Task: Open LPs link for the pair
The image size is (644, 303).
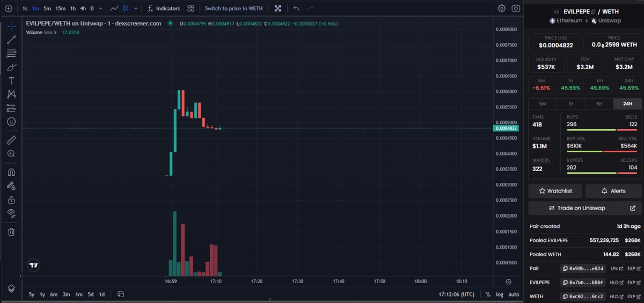Action: coord(617,268)
